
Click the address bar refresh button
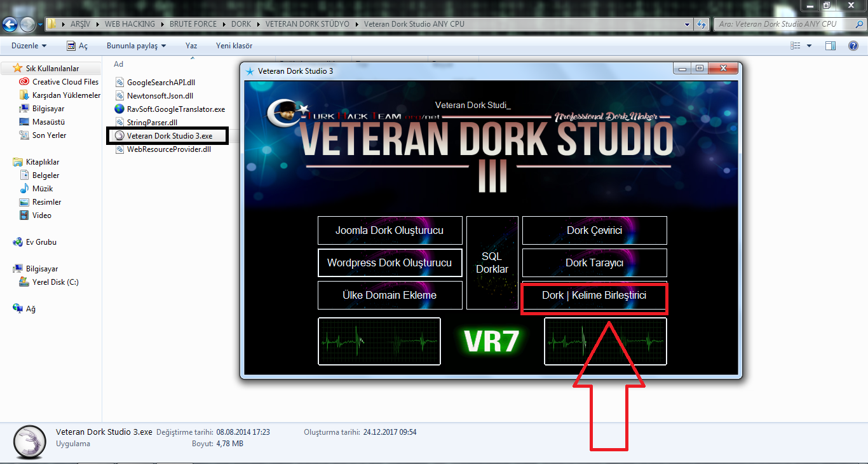(702, 24)
